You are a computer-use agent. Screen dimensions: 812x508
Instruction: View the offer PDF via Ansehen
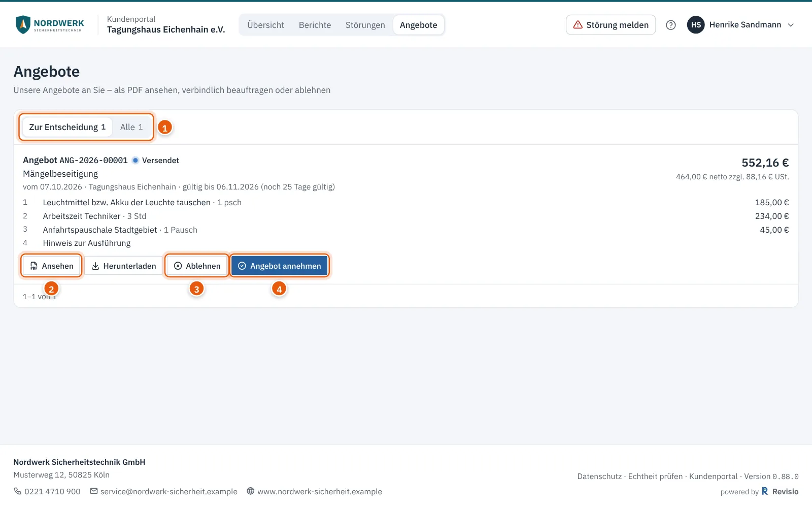51,266
